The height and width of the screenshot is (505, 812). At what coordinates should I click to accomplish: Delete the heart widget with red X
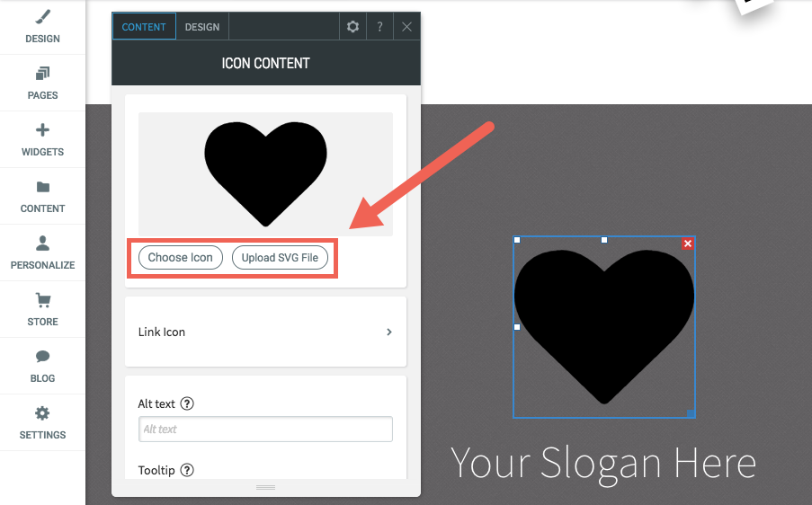(688, 244)
